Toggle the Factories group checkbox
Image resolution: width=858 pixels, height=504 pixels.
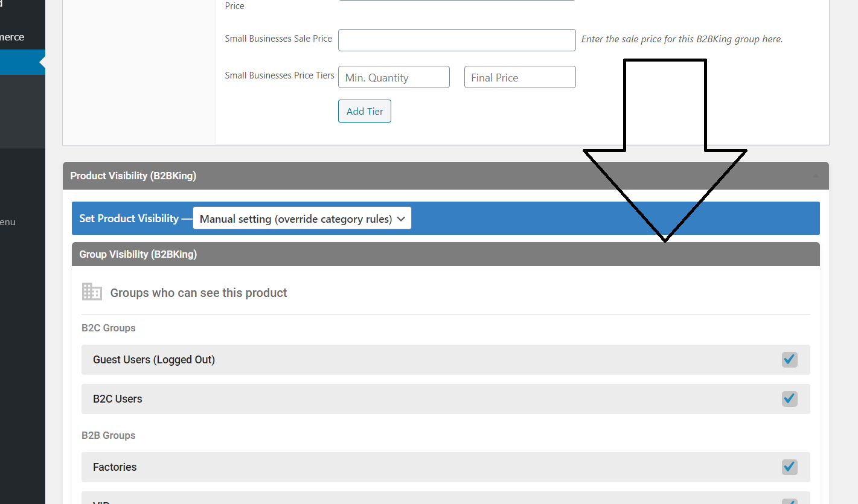(x=789, y=467)
